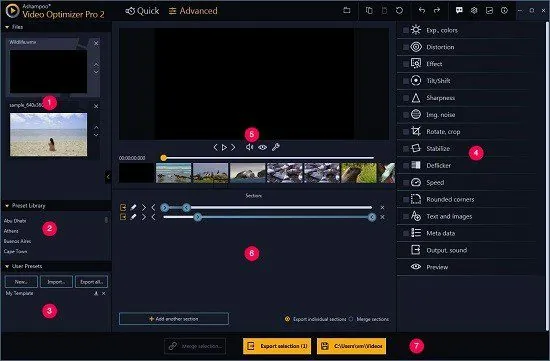This screenshot has height=361, width=550.
Task: Delete the first section row
Action: point(382,208)
